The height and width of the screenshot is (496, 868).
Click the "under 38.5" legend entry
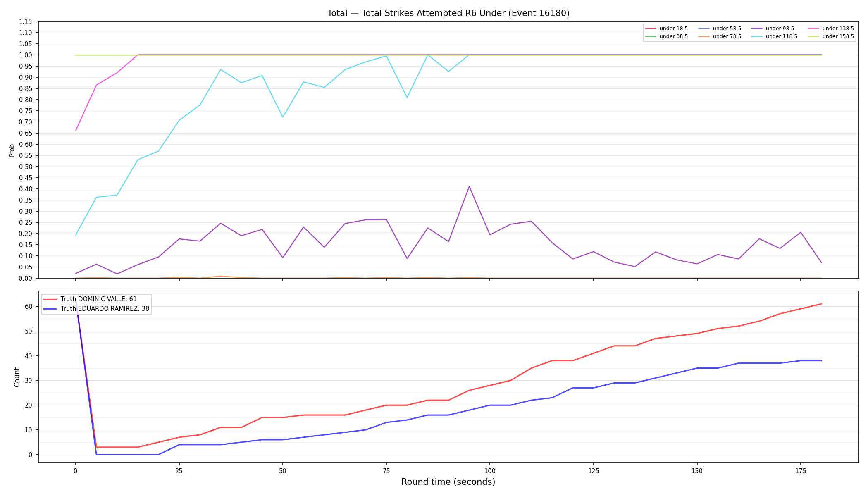666,36
